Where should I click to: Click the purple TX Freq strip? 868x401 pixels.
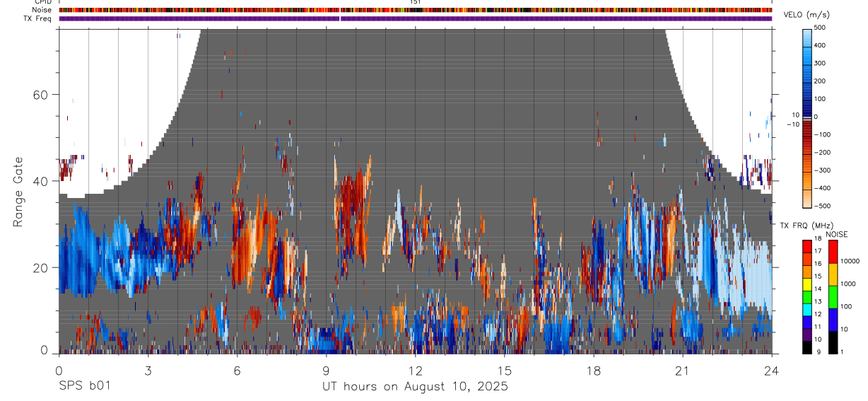click(416, 18)
